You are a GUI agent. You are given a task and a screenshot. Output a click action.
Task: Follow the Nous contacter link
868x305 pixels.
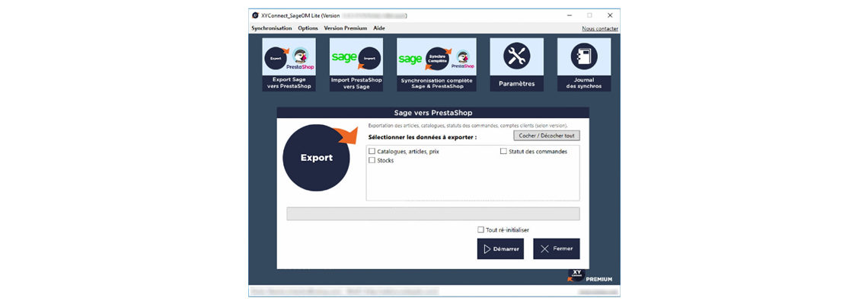coord(600,29)
